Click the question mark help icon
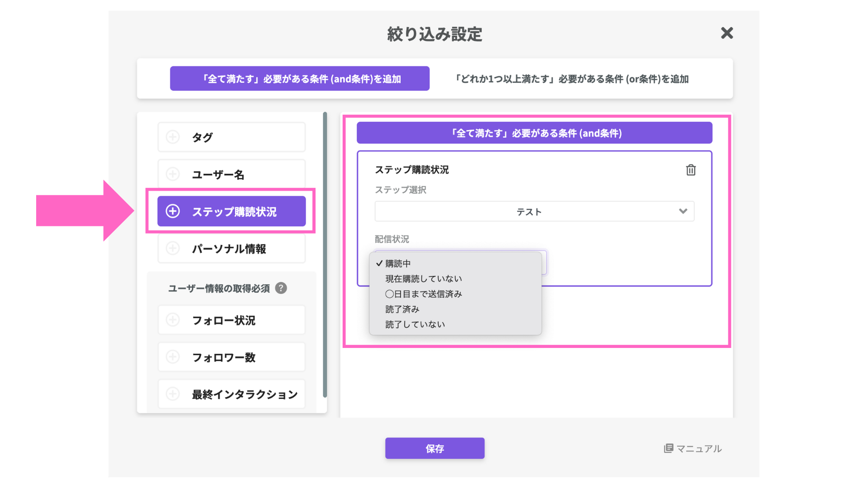 point(281,288)
